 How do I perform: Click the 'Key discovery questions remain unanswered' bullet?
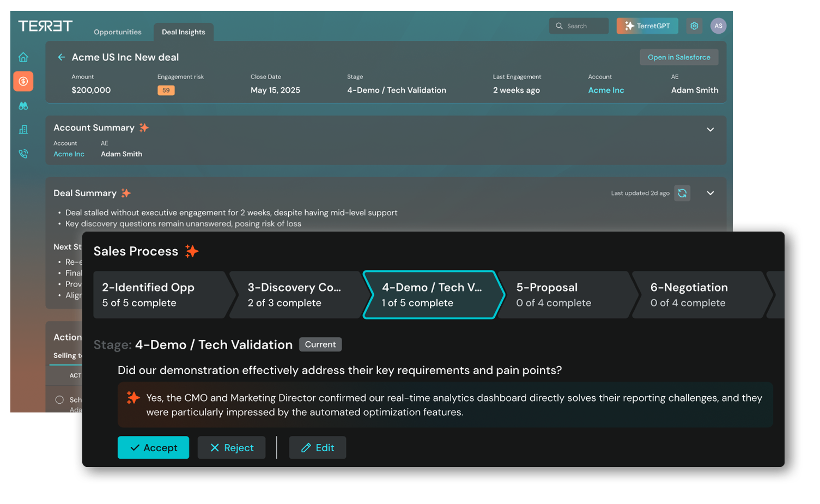tap(184, 223)
